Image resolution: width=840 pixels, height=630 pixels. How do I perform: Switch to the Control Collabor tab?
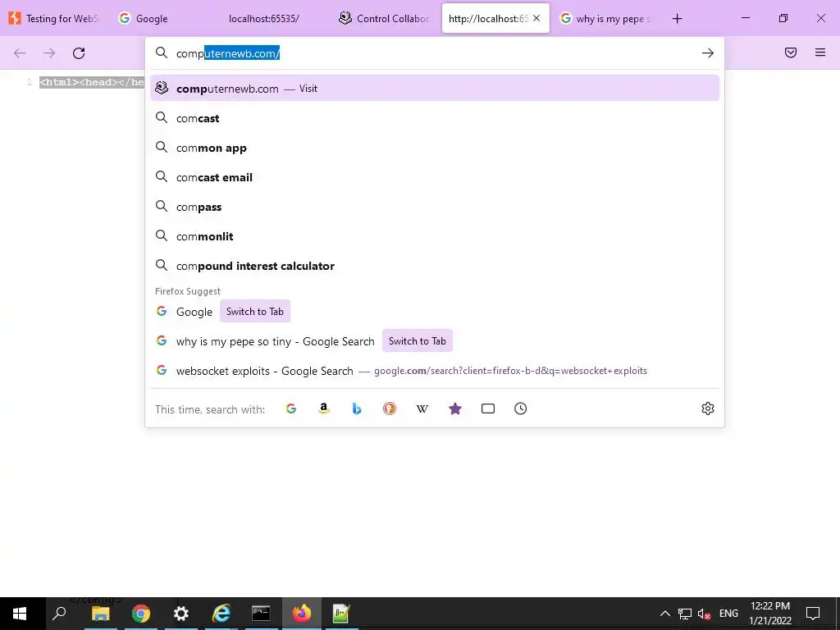coord(384,18)
